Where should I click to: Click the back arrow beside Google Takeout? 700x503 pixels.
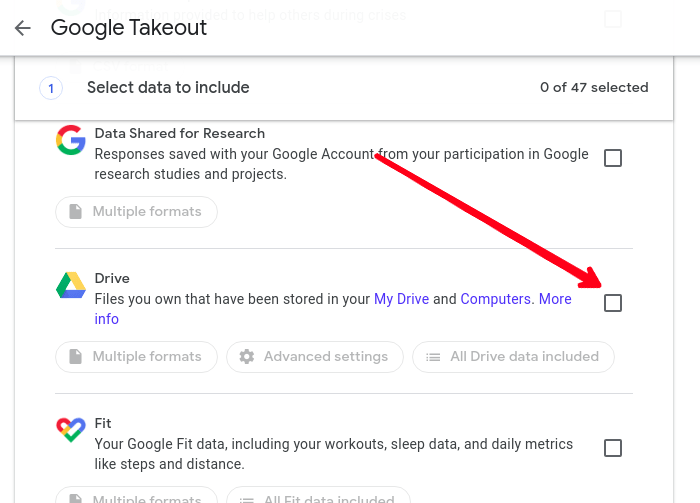coord(22,28)
